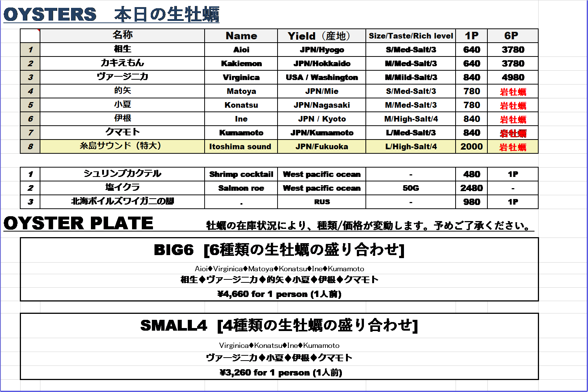Select the M/High-Salt/4 cell
The height and width of the screenshot is (392, 588).
coord(411,119)
